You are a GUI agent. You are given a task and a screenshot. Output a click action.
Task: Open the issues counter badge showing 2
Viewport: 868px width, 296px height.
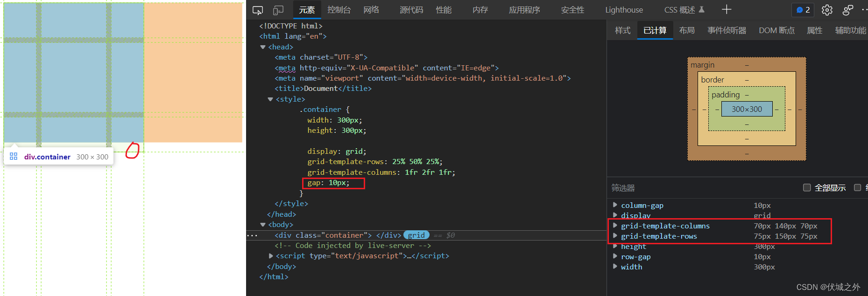click(x=803, y=10)
